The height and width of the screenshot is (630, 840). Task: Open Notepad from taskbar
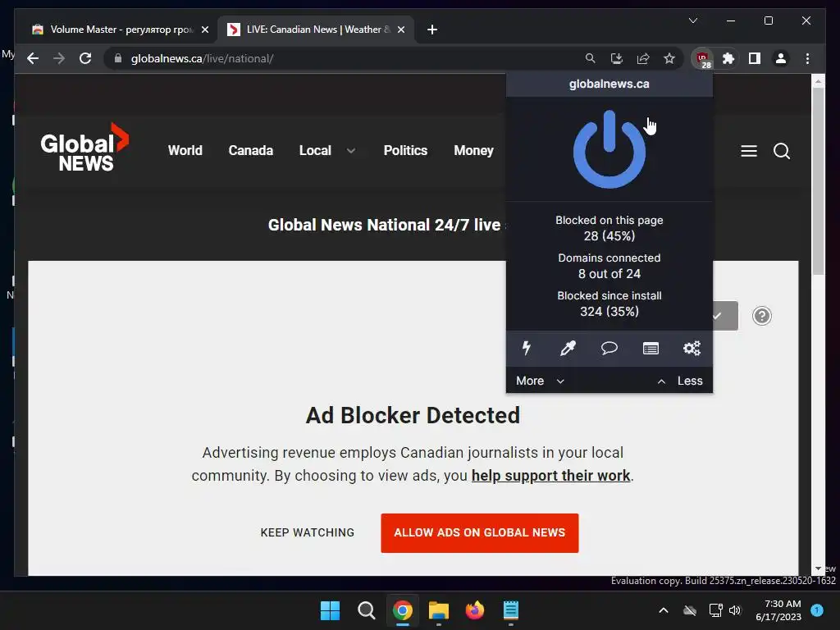(x=510, y=610)
